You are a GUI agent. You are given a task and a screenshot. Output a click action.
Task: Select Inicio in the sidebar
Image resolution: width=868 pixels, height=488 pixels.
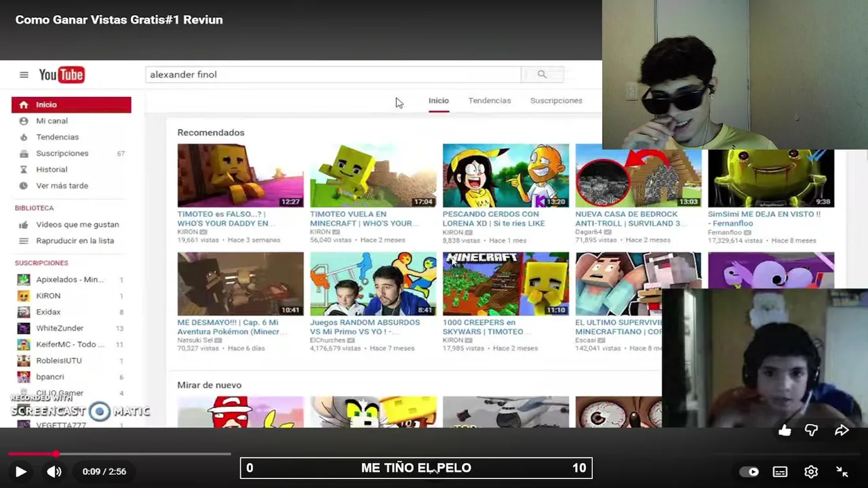click(71, 104)
